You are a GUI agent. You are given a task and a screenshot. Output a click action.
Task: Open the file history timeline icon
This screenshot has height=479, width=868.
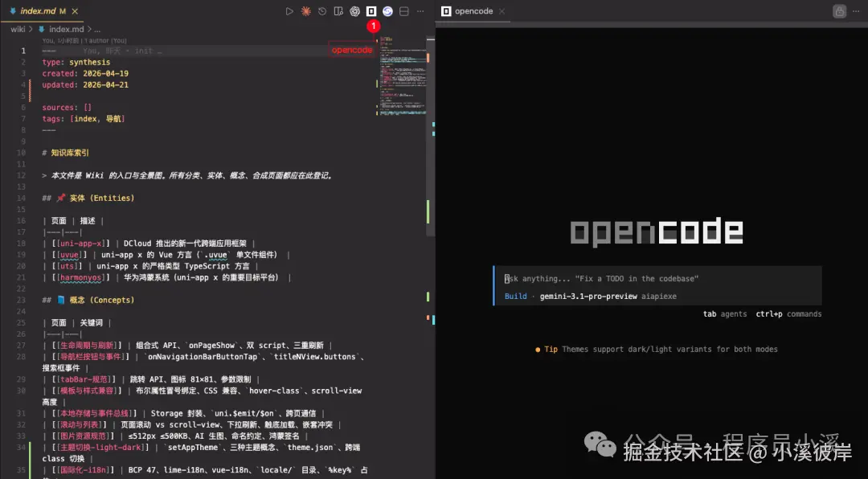[322, 11]
